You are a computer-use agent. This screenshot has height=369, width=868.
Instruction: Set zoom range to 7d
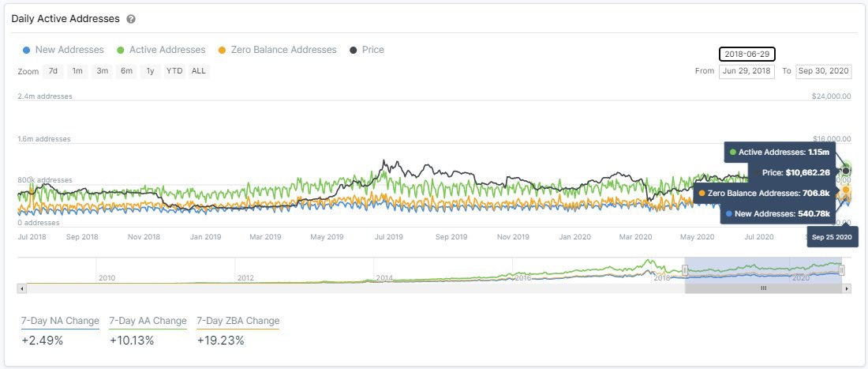pyautogui.click(x=53, y=71)
